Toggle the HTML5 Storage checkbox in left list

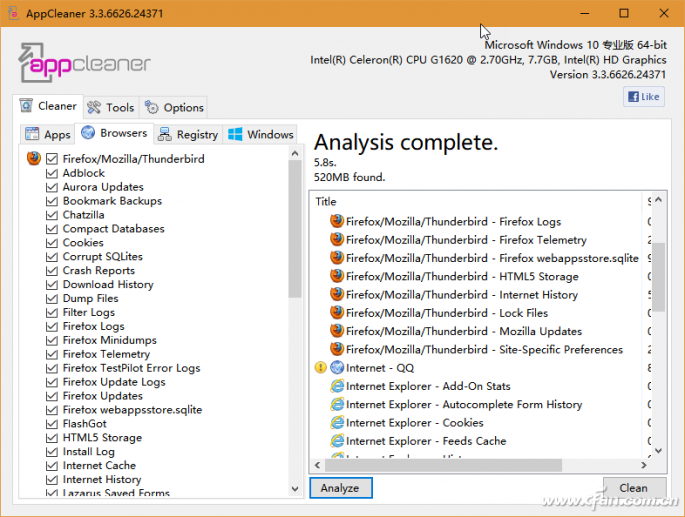click(x=52, y=437)
